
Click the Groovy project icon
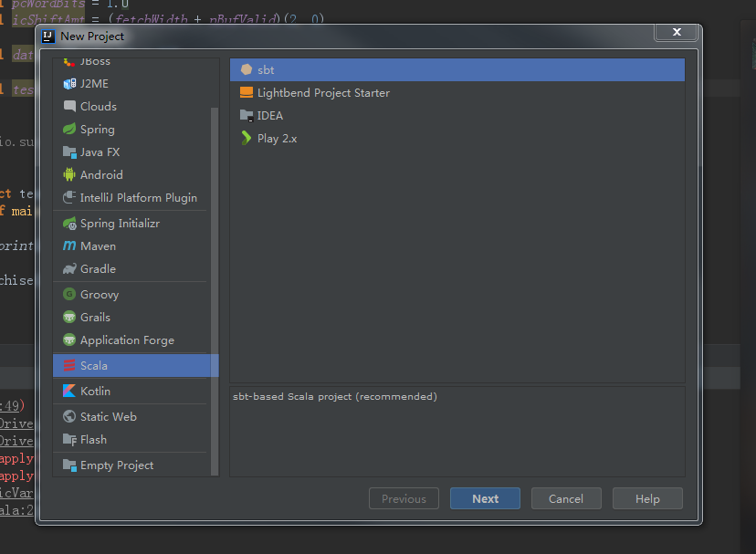pos(68,294)
